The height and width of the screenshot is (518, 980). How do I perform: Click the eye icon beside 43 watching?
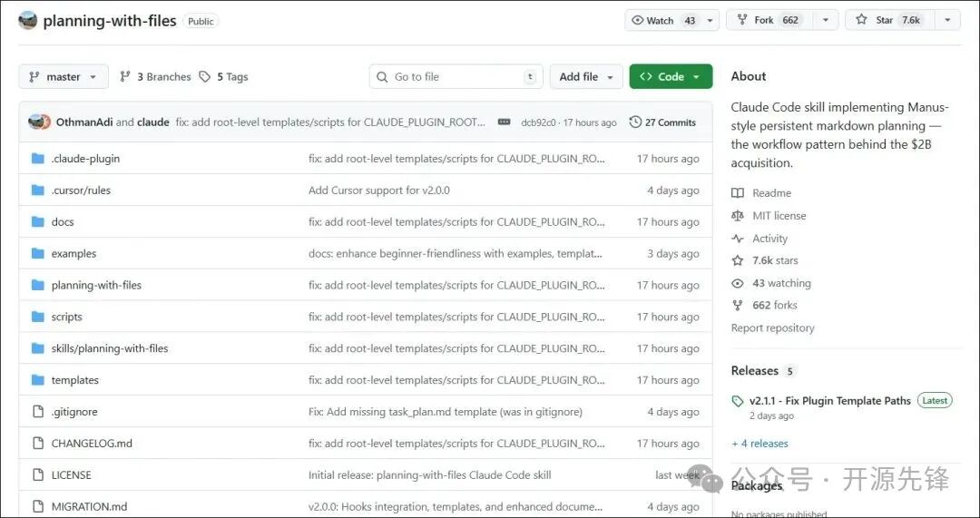pyautogui.click(x=738, y=283)
